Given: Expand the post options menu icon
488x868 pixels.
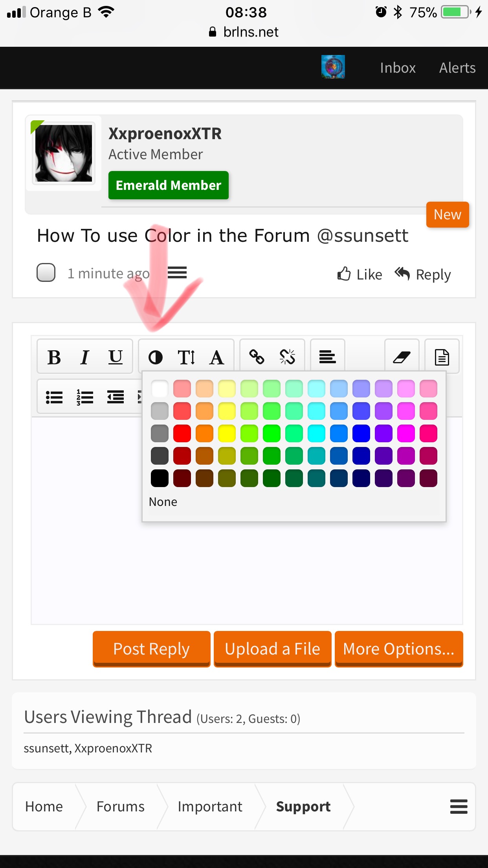Looking at the screenshot, I should pos(177,272).
